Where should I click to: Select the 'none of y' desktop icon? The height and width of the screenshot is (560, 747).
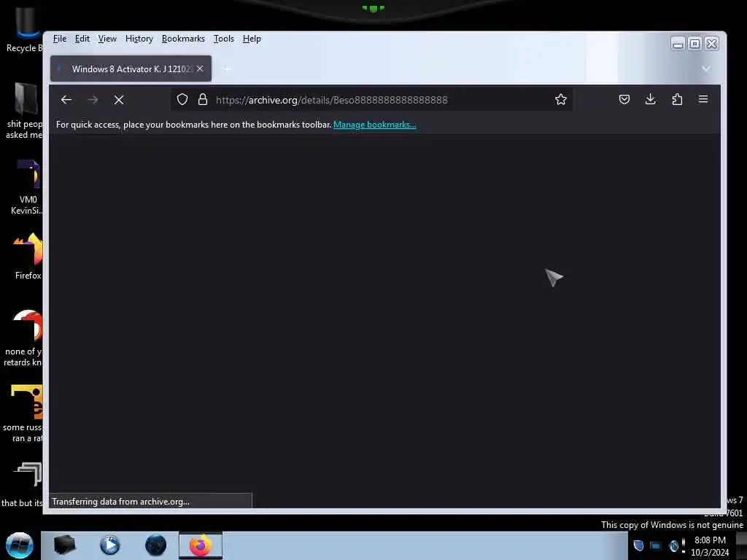click(x=23, y=338)
